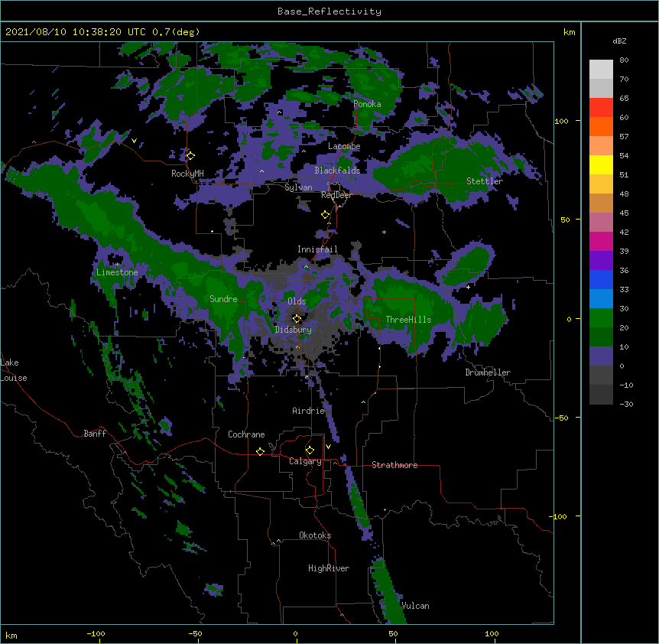Click the yellow diamond marker beside RockyMH
Screen dimensions: 659x644
point(190,156)
